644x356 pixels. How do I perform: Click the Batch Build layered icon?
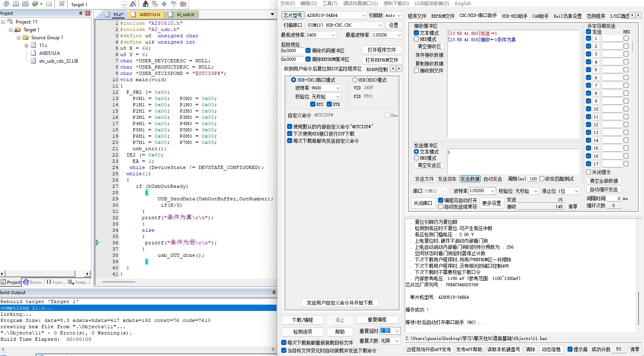coord(35,4)
